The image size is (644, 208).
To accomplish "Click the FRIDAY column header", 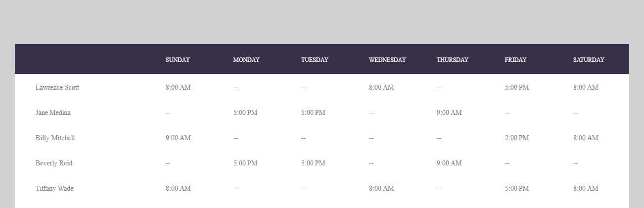I will [515, 60].
